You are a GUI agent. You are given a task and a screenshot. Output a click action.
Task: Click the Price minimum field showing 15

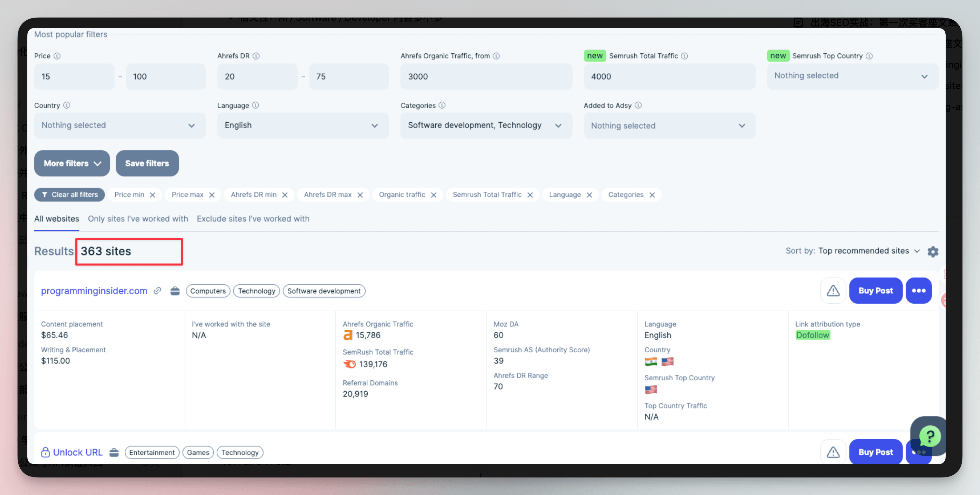(74, 76)
